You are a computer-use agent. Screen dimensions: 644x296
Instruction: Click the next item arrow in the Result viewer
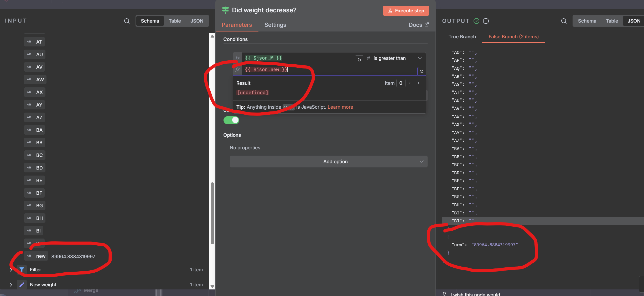click(418, 83)
